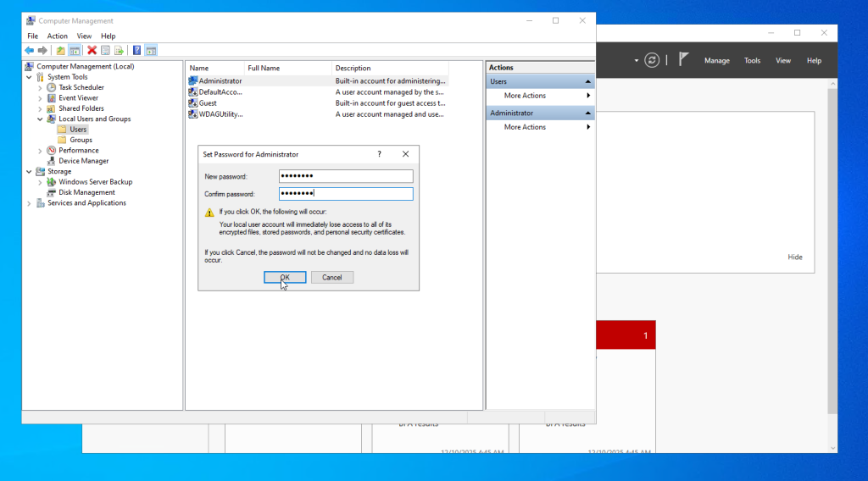Click the Up one level folder icon
This screenshot has height=481, width=868.
click(x=60, y=50)
